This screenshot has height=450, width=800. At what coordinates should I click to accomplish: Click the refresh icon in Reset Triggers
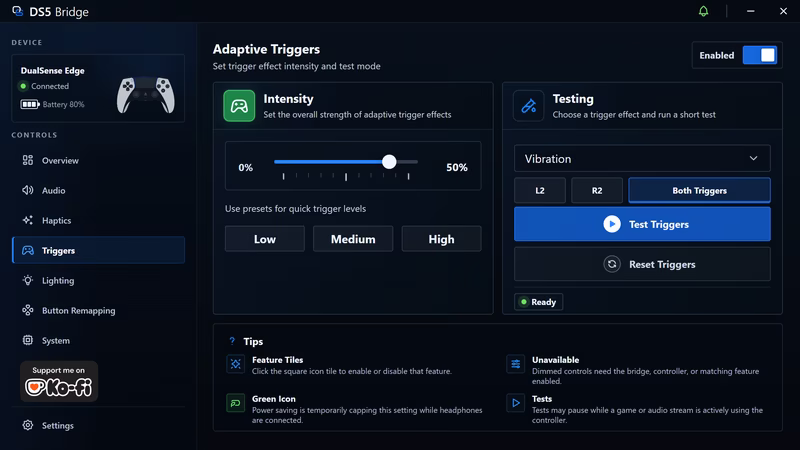[x=612, y=264]
